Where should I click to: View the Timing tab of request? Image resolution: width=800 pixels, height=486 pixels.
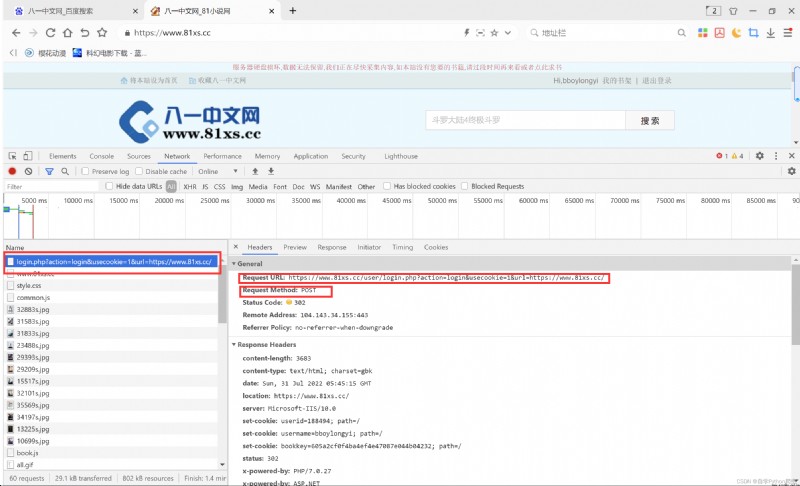click(x=403, y=247)
